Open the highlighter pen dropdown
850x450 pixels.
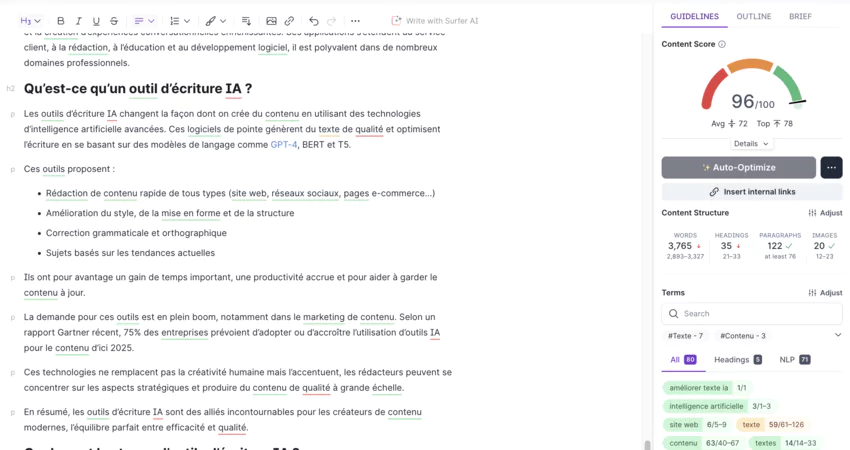coord(215,21)
